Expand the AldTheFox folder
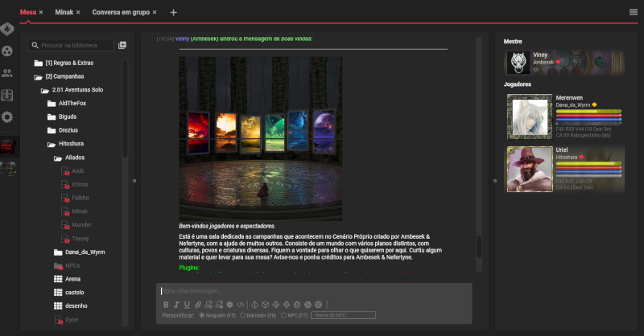Image resolution: width=644 pixels, height=336 pixels. [67, 104]
